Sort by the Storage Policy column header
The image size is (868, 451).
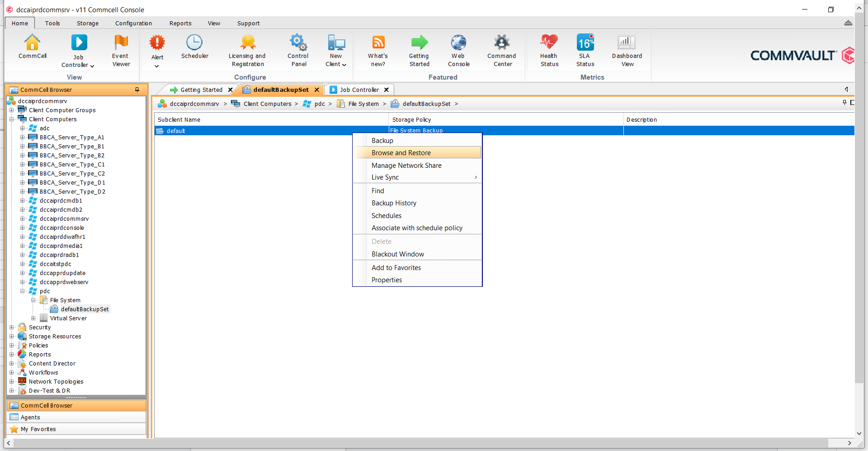coord(506,119)
